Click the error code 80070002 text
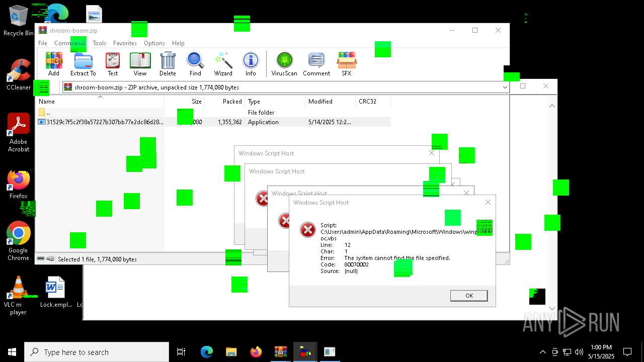This screenshot has width=644, height=362. (356, 264)
